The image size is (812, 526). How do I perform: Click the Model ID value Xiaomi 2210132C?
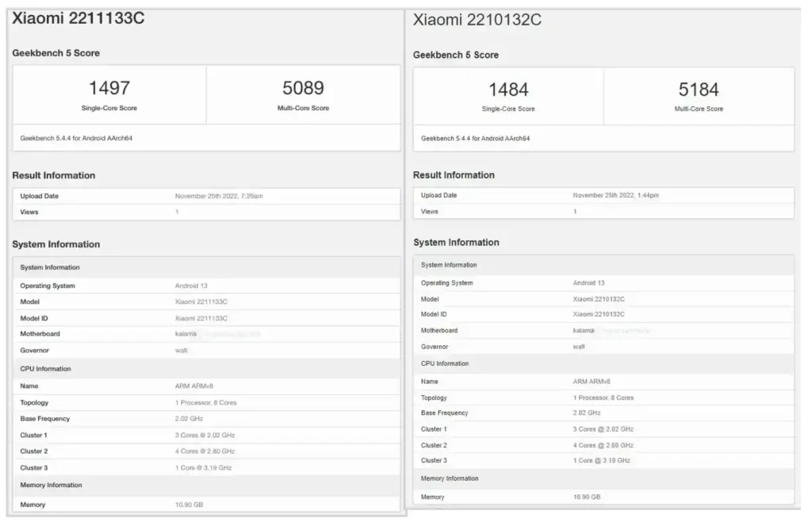[x=599, y=314]
